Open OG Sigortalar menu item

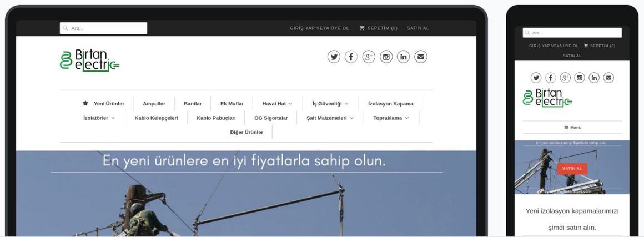[271, 118]
